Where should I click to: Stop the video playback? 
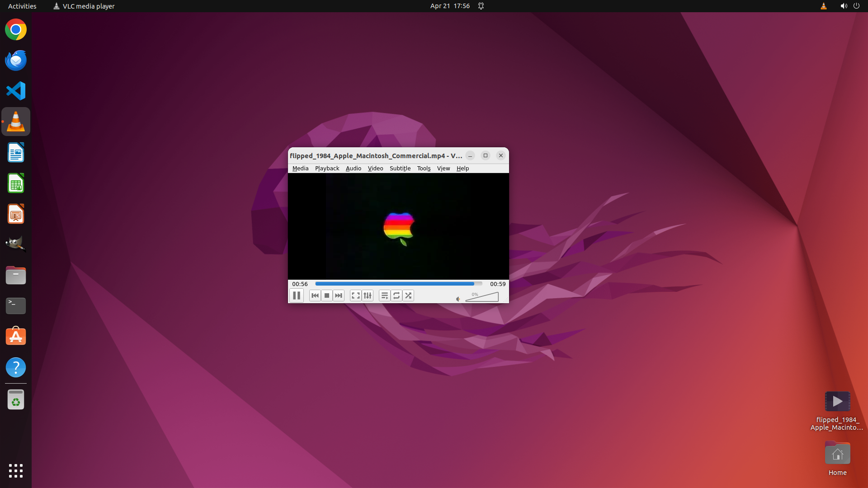(327, 296)
